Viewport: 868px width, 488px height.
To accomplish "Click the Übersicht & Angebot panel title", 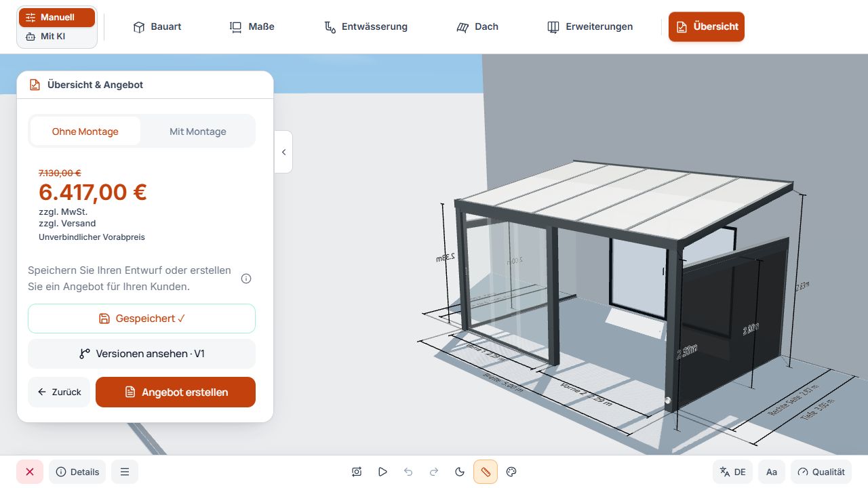I will pos(95,85).
